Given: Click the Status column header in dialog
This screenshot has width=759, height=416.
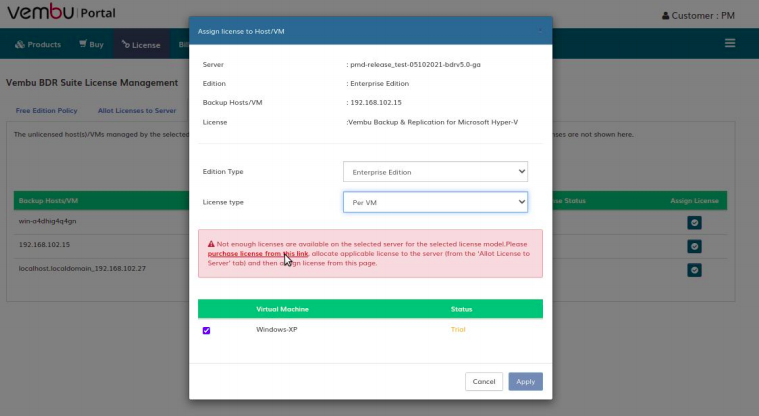Looking at the screenshot, I should [x=461, y=309].
